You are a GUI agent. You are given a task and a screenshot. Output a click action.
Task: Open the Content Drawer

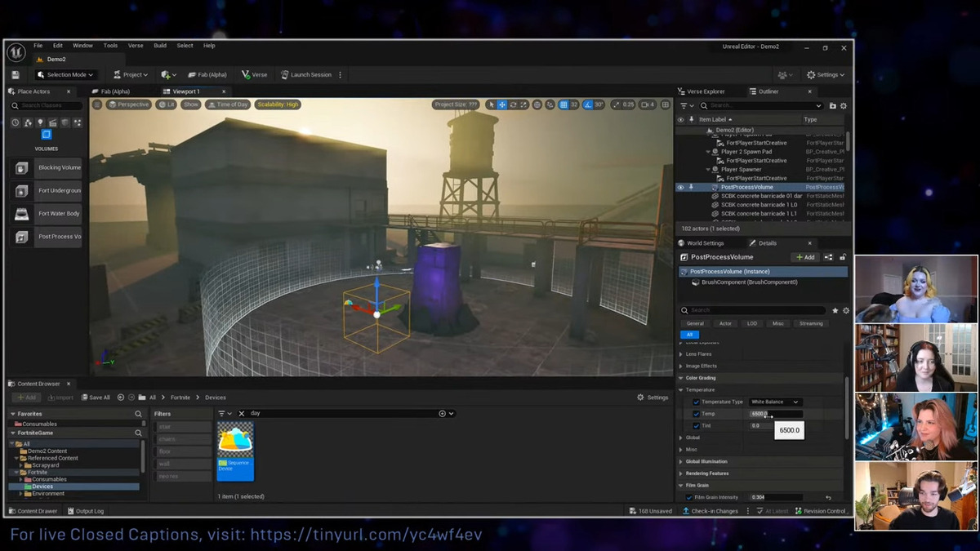tap(33, 511)
